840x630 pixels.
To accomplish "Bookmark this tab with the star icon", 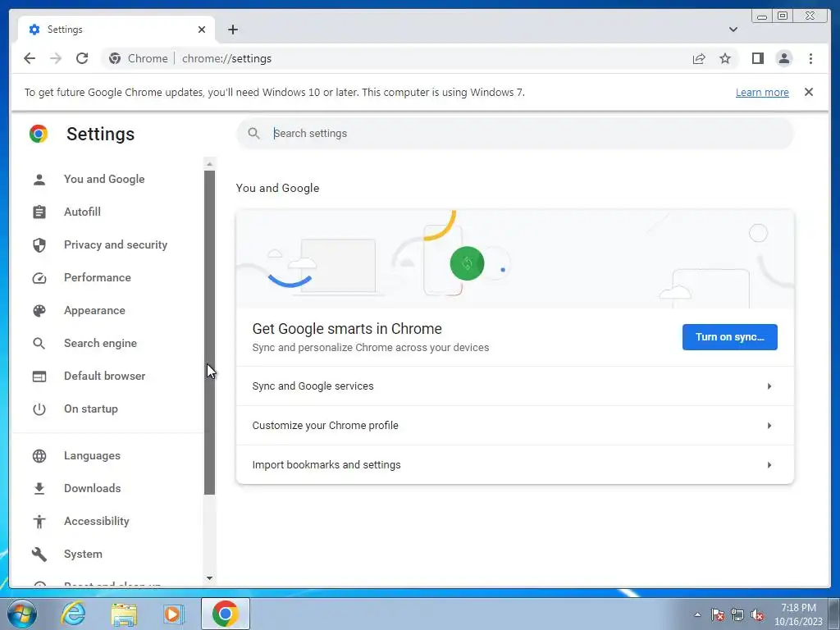I will coord(725,58).
